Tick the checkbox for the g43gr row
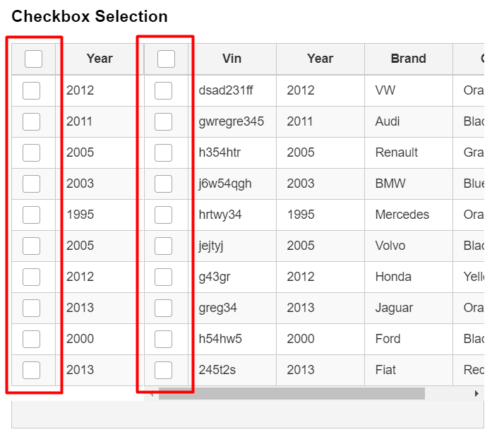This screenshot has height=432, width=504. coord(163,277)
